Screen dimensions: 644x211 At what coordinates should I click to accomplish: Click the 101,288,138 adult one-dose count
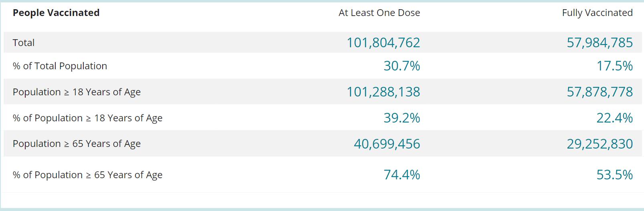click(383, 92)
